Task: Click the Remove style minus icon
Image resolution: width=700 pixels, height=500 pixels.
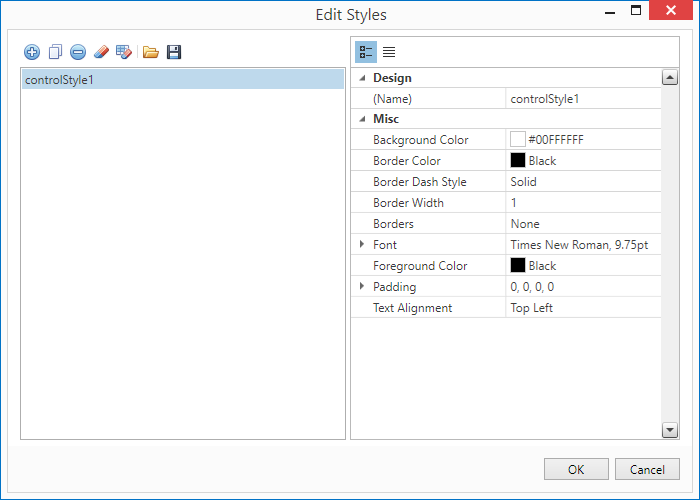Action: coord(77,52)
